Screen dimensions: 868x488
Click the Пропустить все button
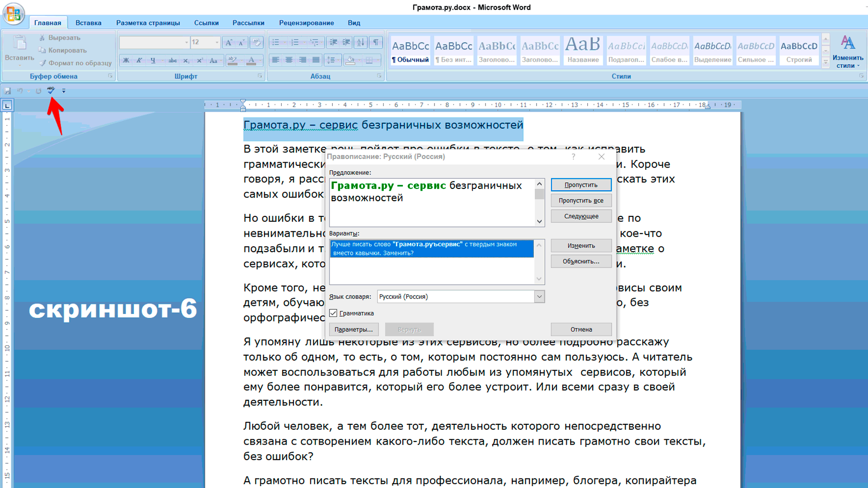[581, 201]
